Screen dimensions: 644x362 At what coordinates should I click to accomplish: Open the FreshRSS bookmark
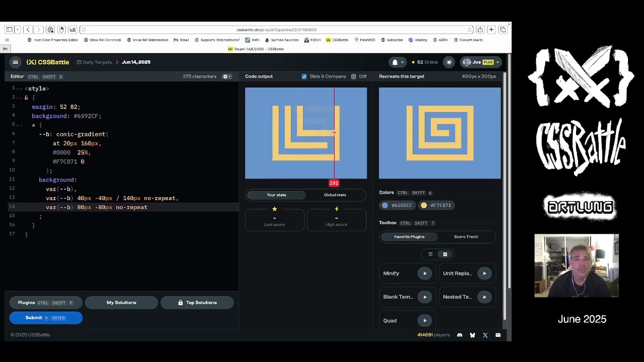pos(365,40)
